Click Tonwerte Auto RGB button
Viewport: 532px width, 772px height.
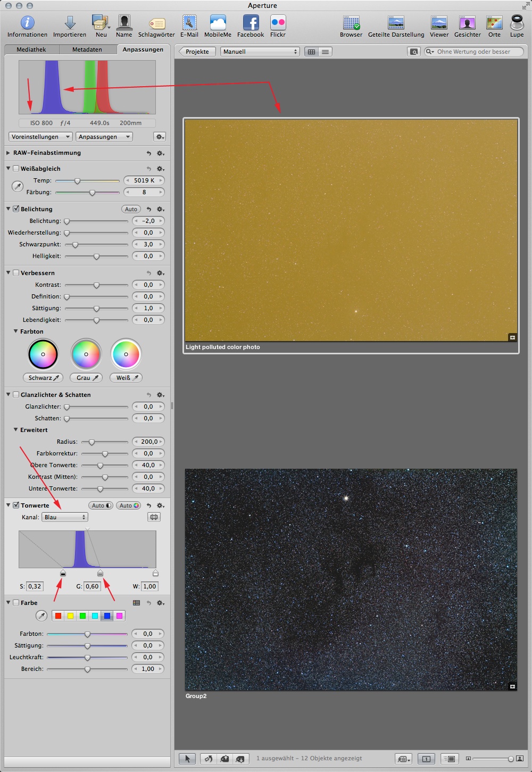point(129,505)
